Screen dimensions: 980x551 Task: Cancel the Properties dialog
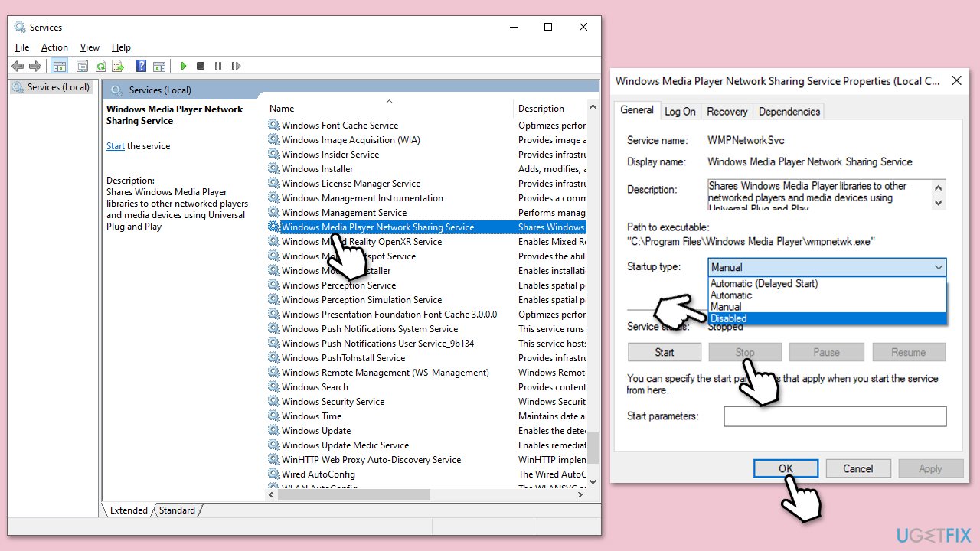tap(857, 468)
